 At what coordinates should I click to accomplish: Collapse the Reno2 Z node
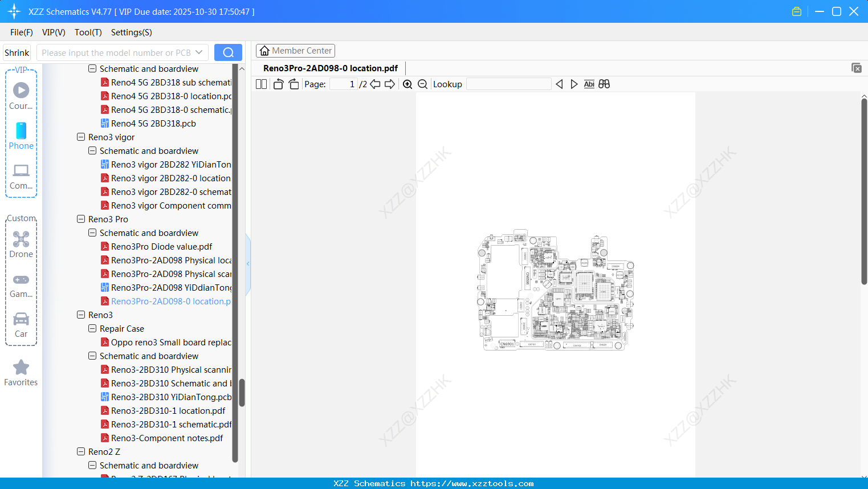(81, 451)
